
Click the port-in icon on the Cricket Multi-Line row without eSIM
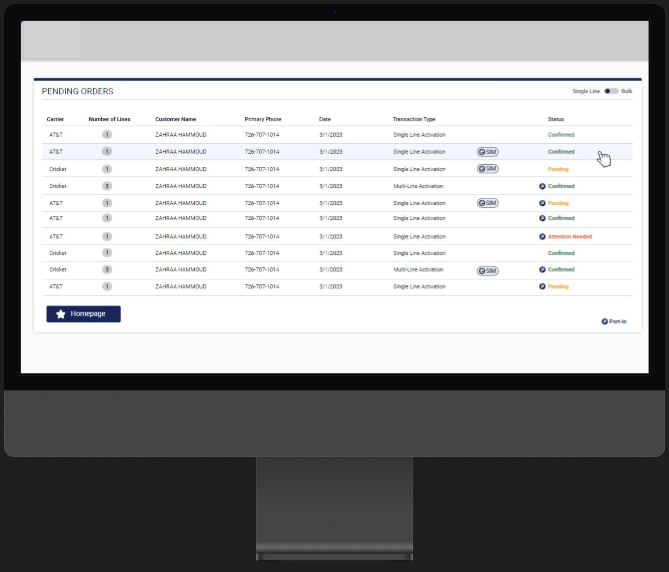tap(542, 186)
